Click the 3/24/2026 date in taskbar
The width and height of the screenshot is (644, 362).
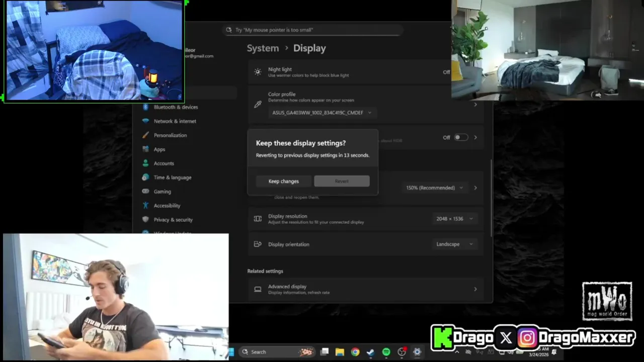tap(538, 355)
